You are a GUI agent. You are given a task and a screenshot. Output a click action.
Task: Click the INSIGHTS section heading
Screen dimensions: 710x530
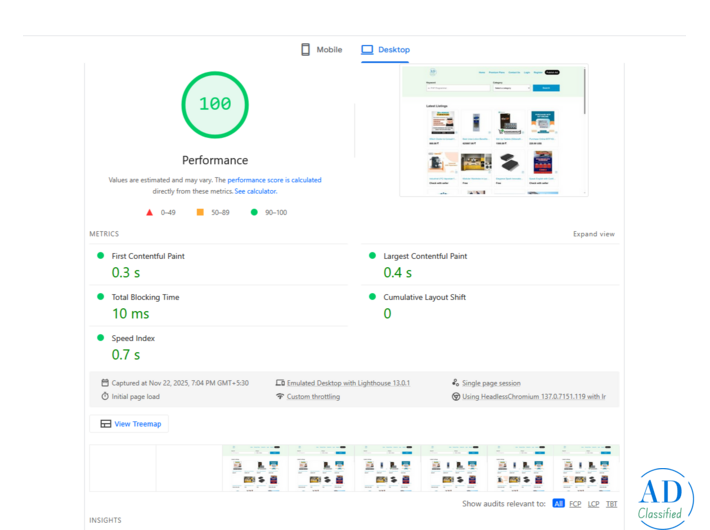pyautogui.click(x=105, y=520)
